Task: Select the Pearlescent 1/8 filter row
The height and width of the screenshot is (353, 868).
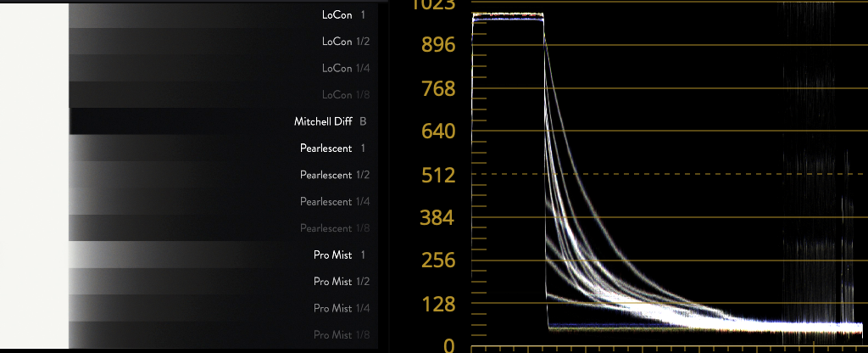Action: (x=224, y=227)
